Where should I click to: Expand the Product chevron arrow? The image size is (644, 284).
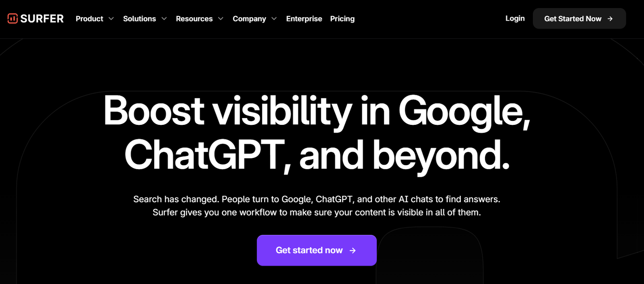(x=111, y=19)
